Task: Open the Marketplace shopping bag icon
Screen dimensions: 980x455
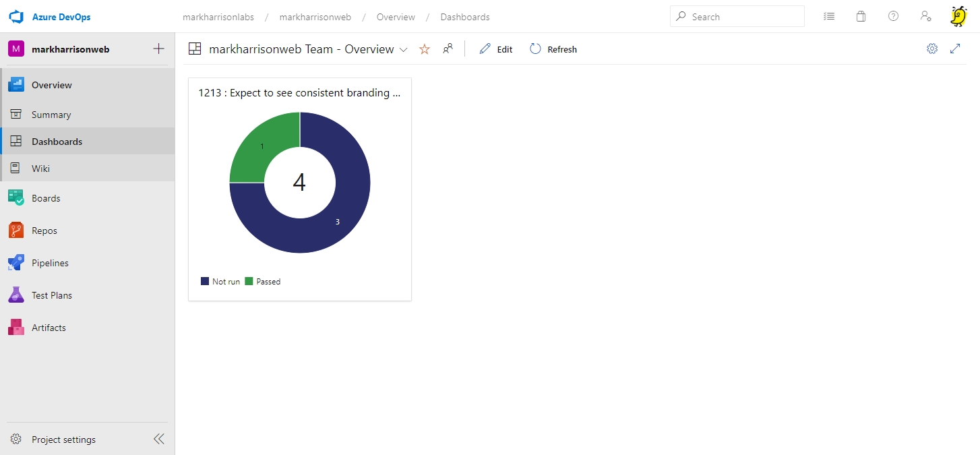Action: point(861,17)
